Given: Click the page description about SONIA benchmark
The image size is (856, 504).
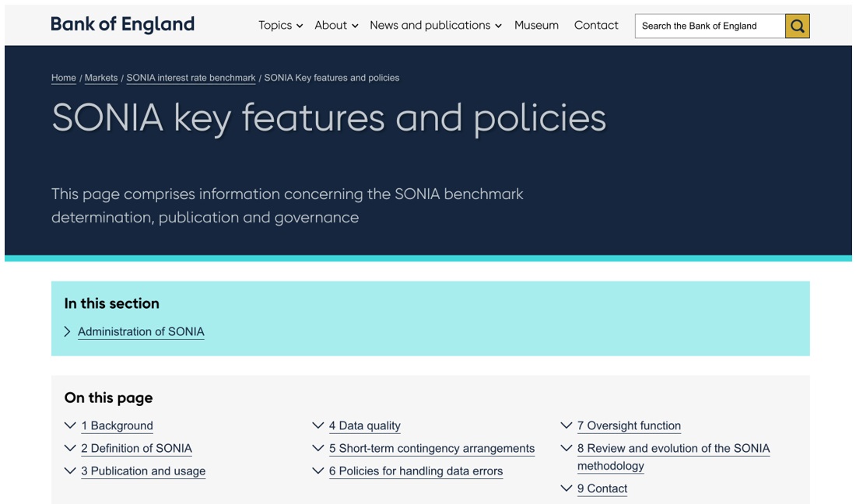Looking at the screenshot, I should (287, 205).
